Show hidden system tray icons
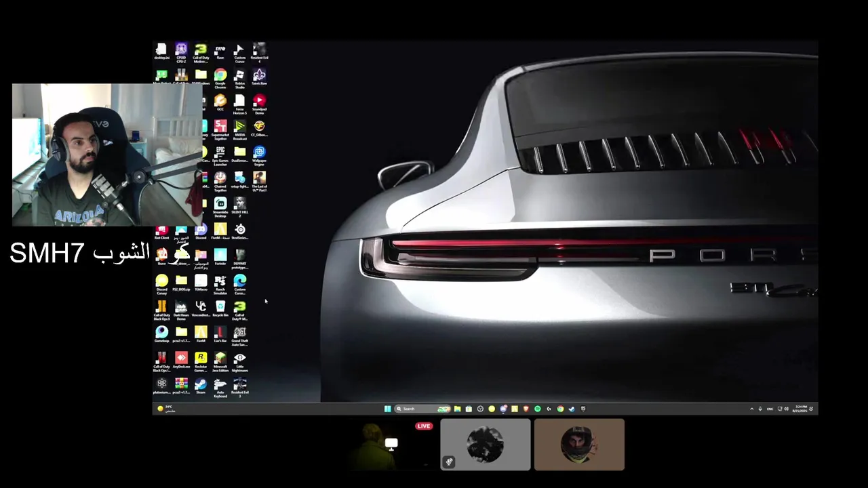Image resolution: width=868 pixels, height=488 pixels. pos(751,409)
